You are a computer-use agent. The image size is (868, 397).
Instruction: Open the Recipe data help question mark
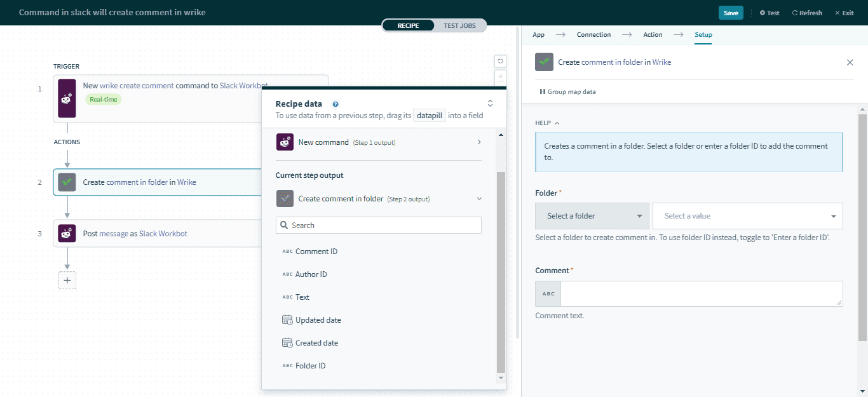[335, 104]
